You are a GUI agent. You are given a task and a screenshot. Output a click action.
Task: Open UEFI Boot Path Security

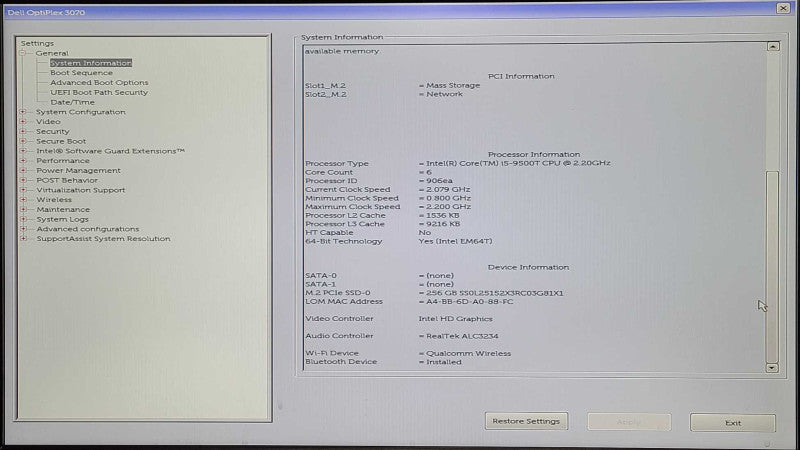tap(99, 92)
